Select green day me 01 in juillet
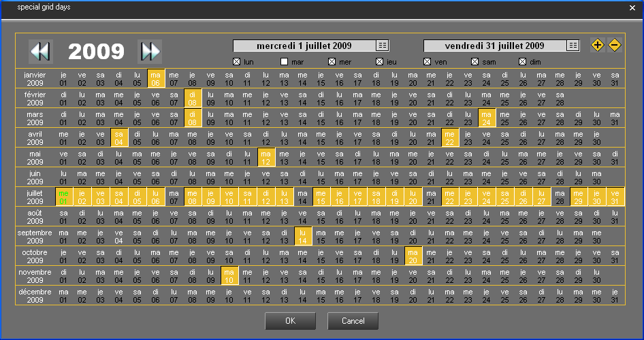The width and height of the screenshot is (644, 340). coord(64,197)
